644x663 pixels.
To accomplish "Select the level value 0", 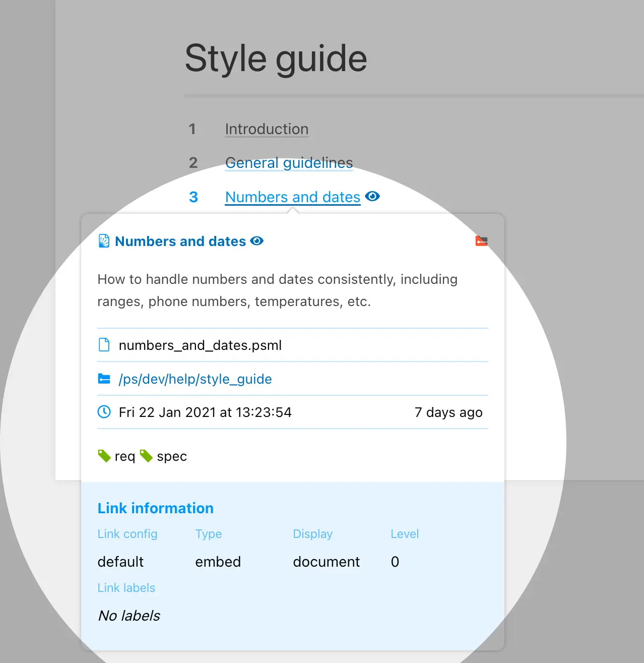I will [x=395, y=562].
